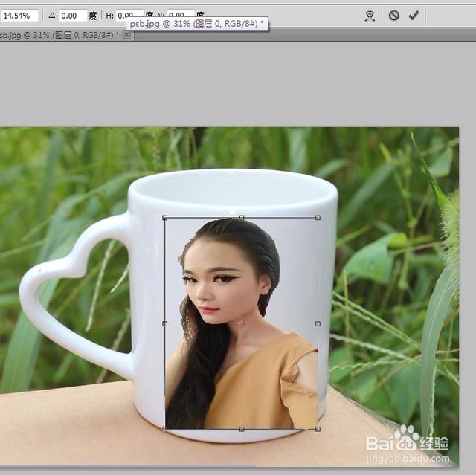Click the top-left transform handle
The width and height of the screenshot is (476, 475).
point(165,218)
